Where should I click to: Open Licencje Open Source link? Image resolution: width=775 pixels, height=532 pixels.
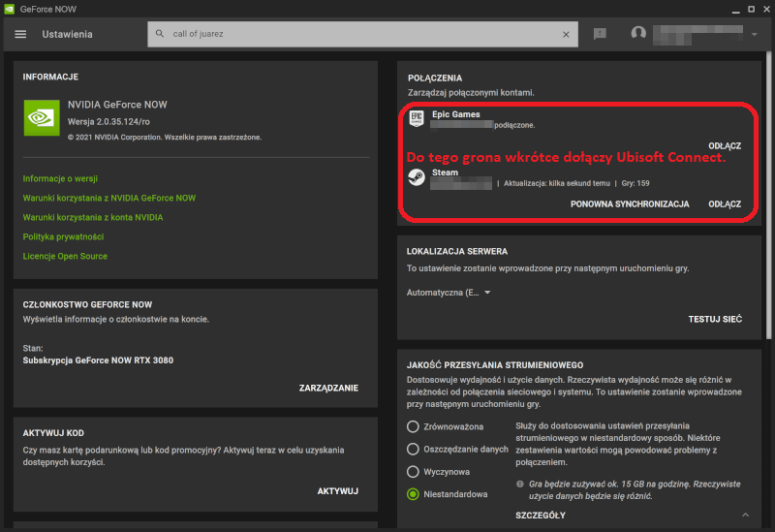click(65, 256)
